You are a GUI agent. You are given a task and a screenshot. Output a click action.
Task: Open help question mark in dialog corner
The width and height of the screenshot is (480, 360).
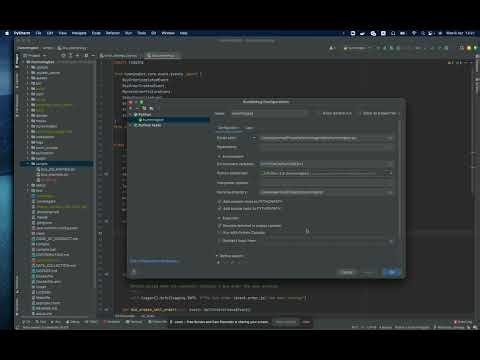(134, 272)
